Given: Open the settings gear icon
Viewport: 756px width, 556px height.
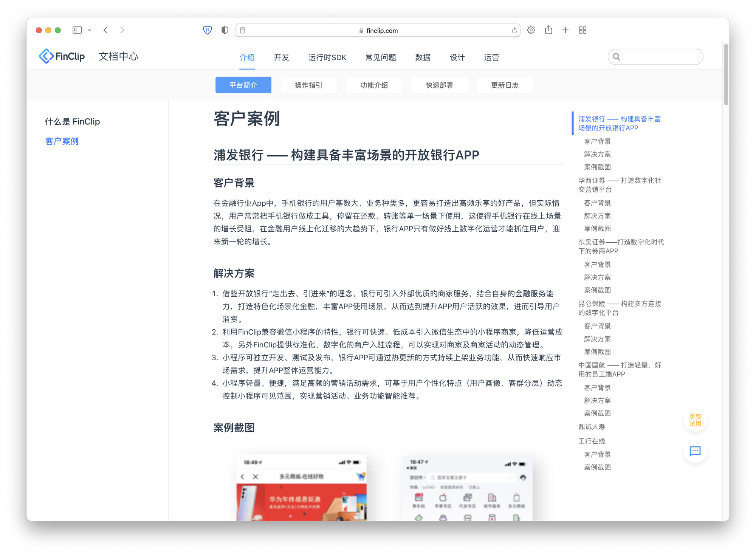Looking at the screenshot, I should click(531, 30).
